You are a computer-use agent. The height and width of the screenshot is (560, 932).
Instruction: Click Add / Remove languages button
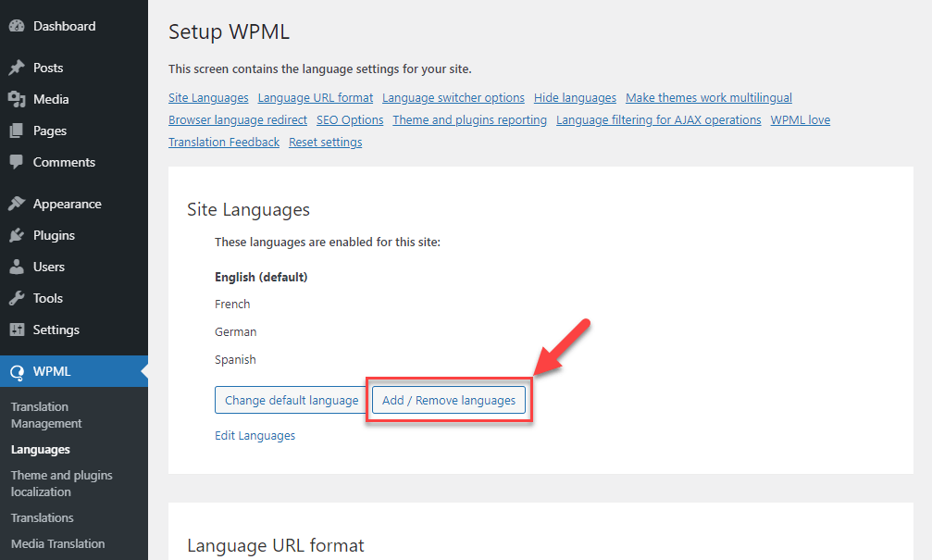pos(449,400)
